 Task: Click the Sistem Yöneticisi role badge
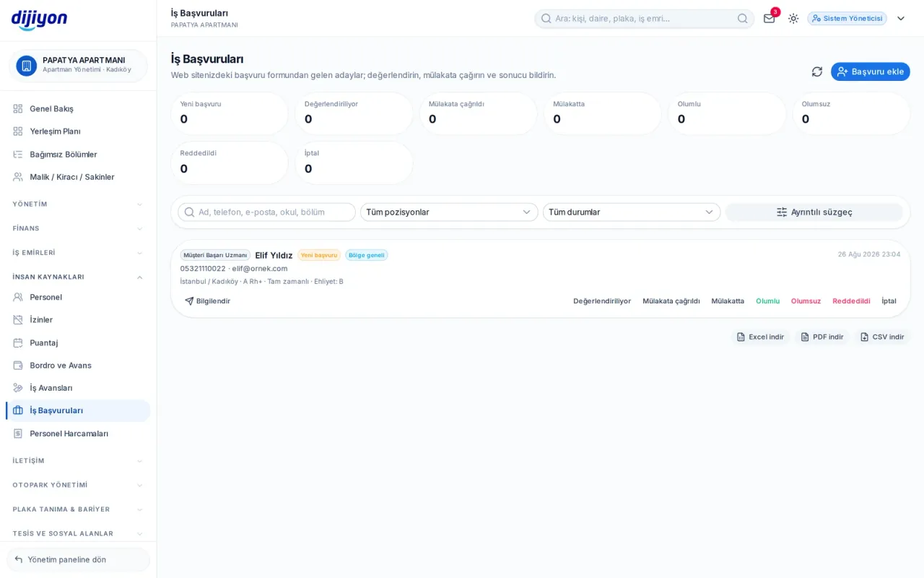point(847,18)
